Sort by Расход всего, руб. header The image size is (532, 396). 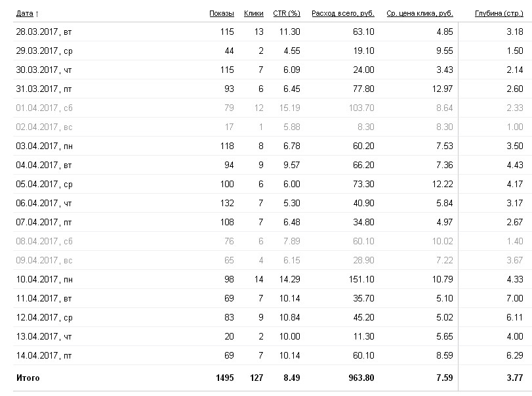point(342,13)
